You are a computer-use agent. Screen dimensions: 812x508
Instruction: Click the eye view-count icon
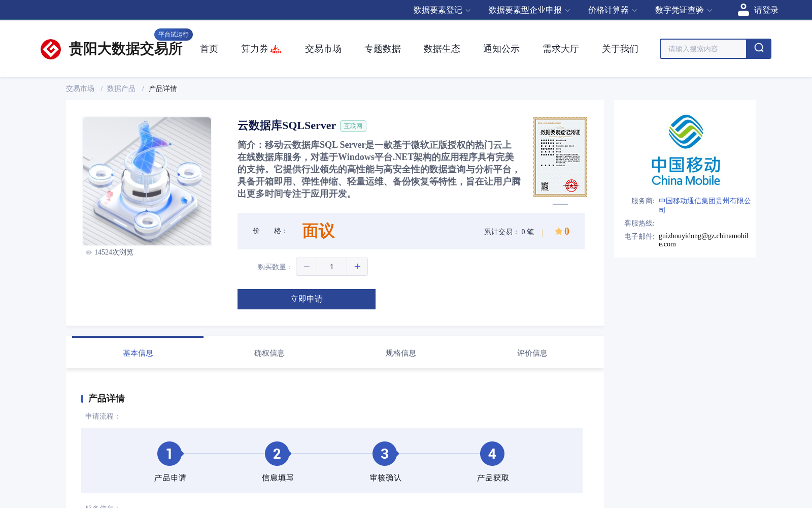pos(89,252)
